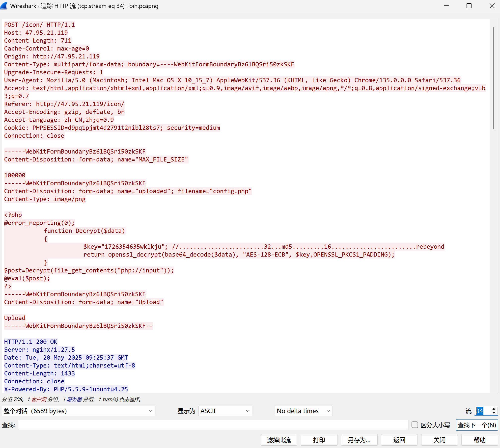Click the 返回 back button
500x448 pixels.
pos(399,440)
